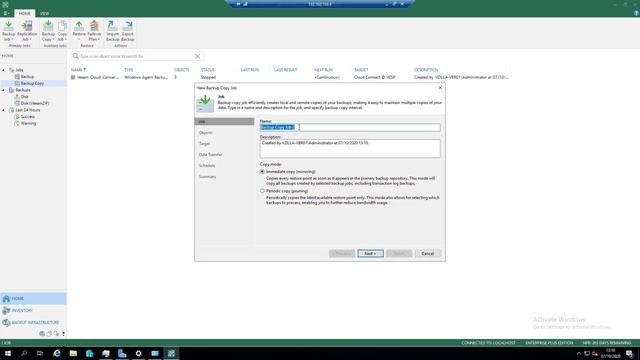Click the Backup Copy Job wizard icon

pos(205,103)
